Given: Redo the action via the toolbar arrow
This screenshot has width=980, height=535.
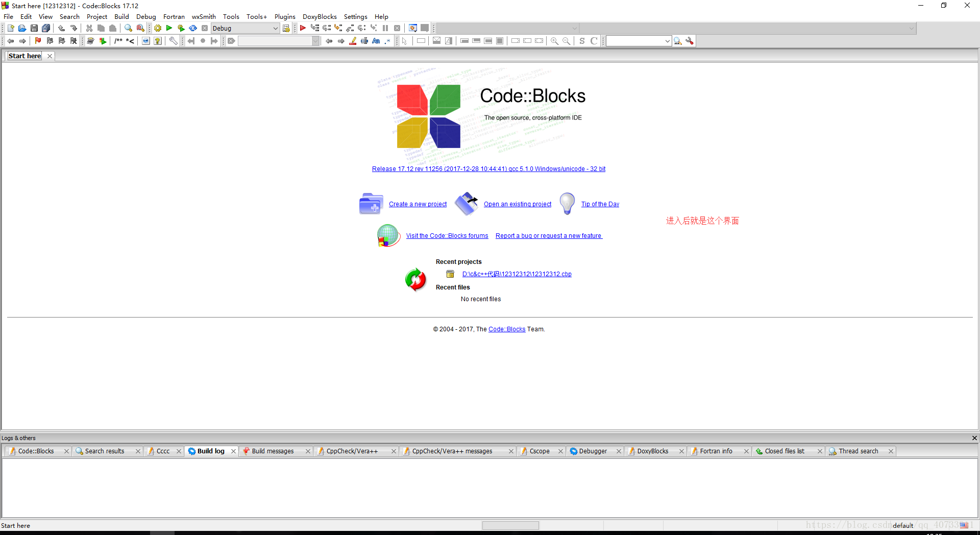Looking at the screenshot, I should pyautogui.click(x=73, y=28).
